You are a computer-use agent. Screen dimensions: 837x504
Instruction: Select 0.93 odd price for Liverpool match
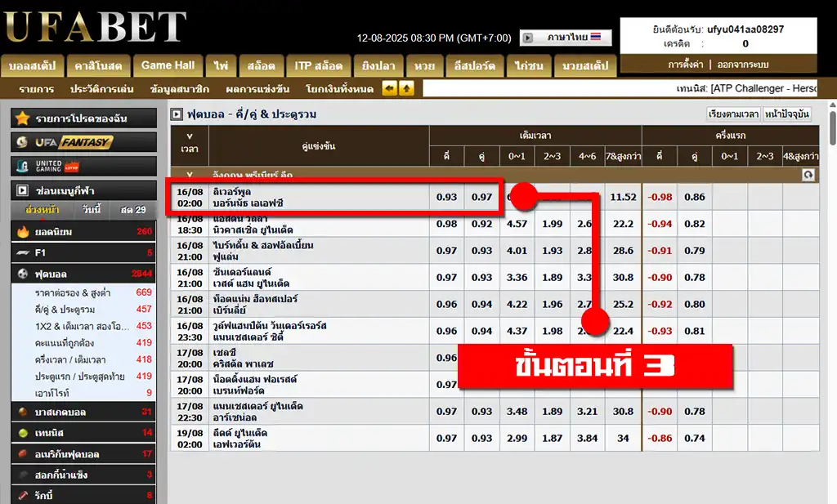446,197
